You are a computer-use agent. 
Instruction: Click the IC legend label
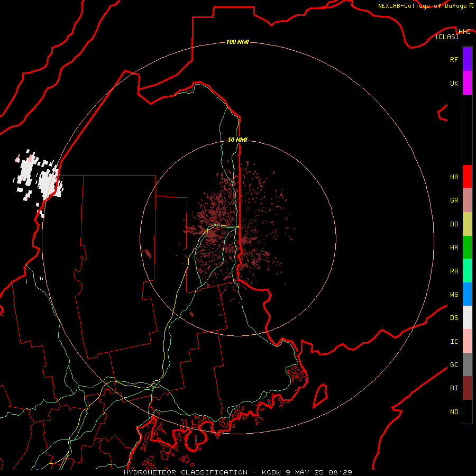pos(454,342)
